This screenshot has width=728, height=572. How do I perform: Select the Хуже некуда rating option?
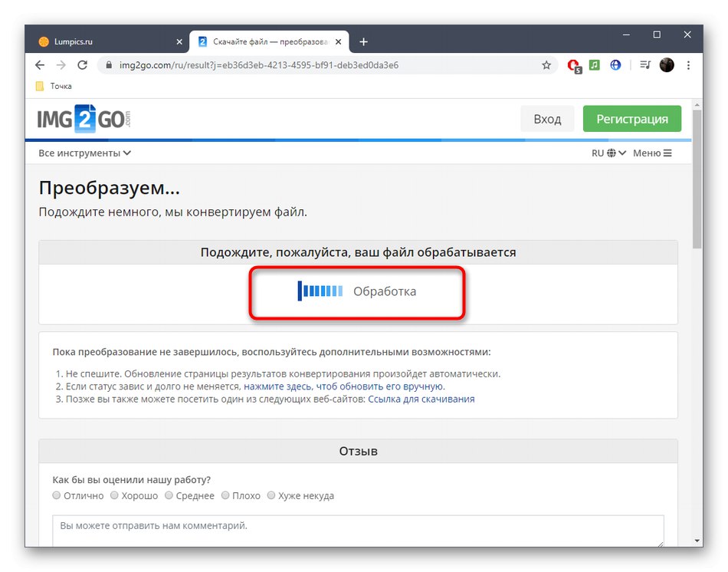[271, 495]
